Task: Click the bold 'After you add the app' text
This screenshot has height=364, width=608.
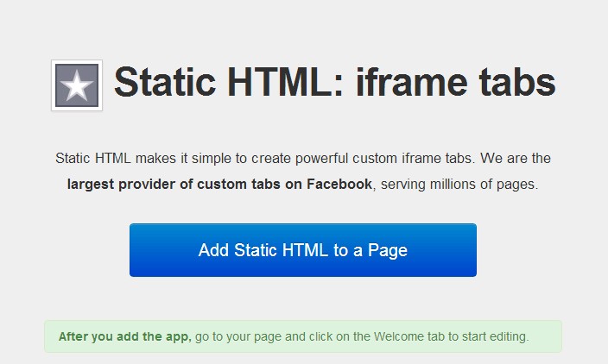Action: (124, 336)
